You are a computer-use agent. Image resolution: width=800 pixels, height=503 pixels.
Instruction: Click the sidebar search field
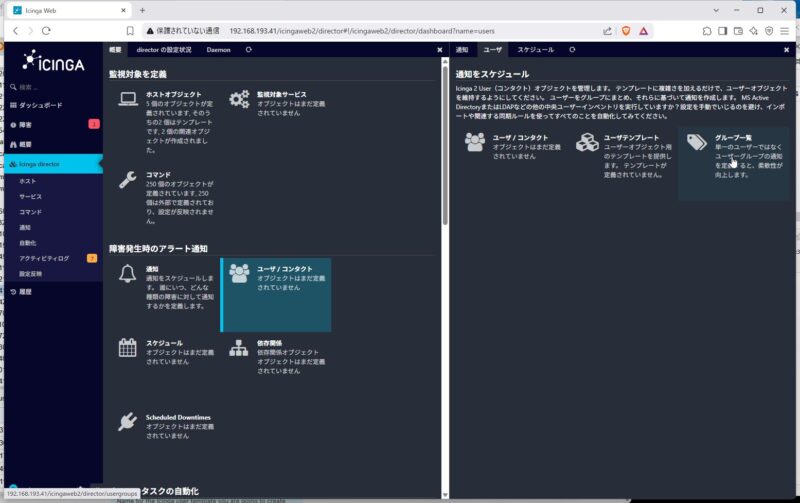pyautogui.click(x=52, y=87)
